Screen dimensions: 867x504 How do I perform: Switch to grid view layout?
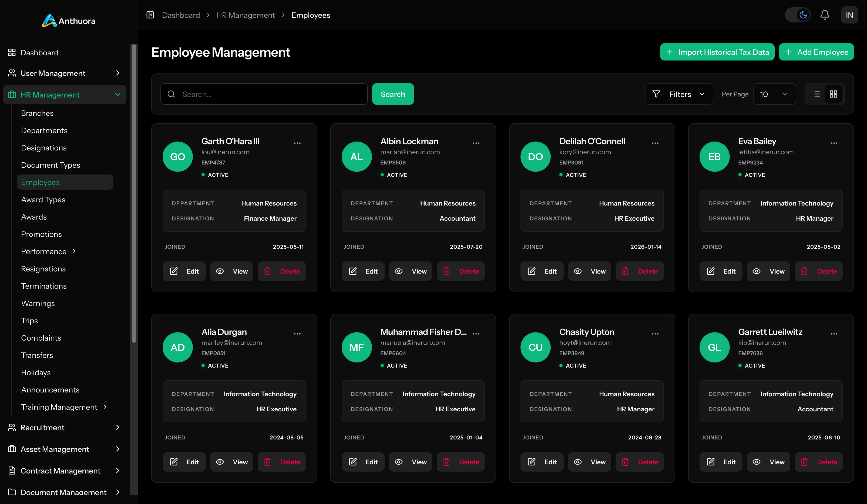(x=833, y=94)
